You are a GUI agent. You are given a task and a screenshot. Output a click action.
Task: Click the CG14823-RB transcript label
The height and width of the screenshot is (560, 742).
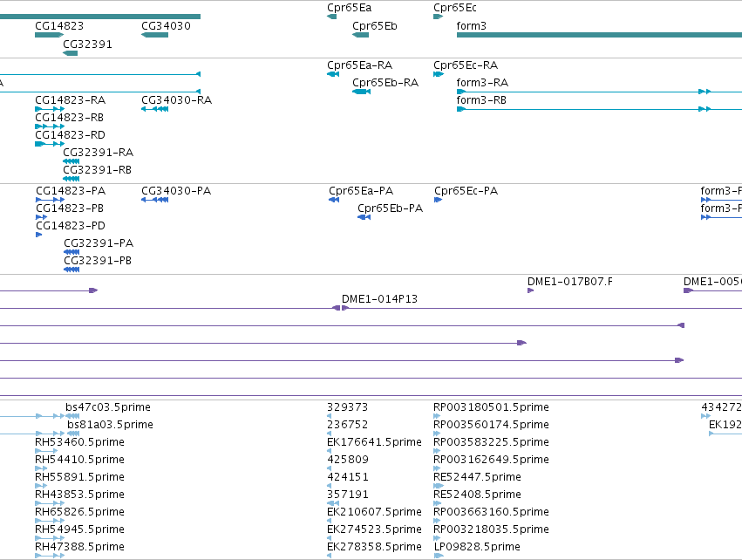69,118
